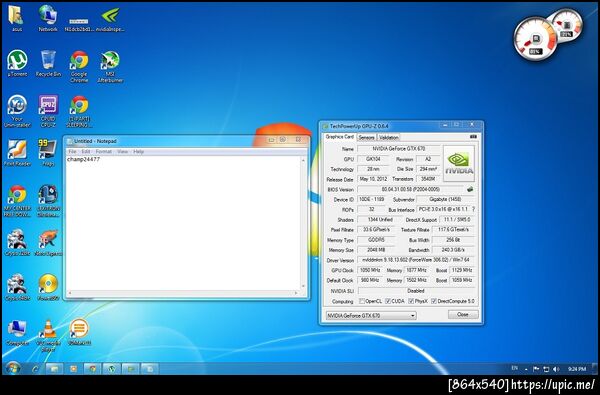Screen dimensions: 600x395
Task: Click in the Notepad text area
Action: coord(183,223)
